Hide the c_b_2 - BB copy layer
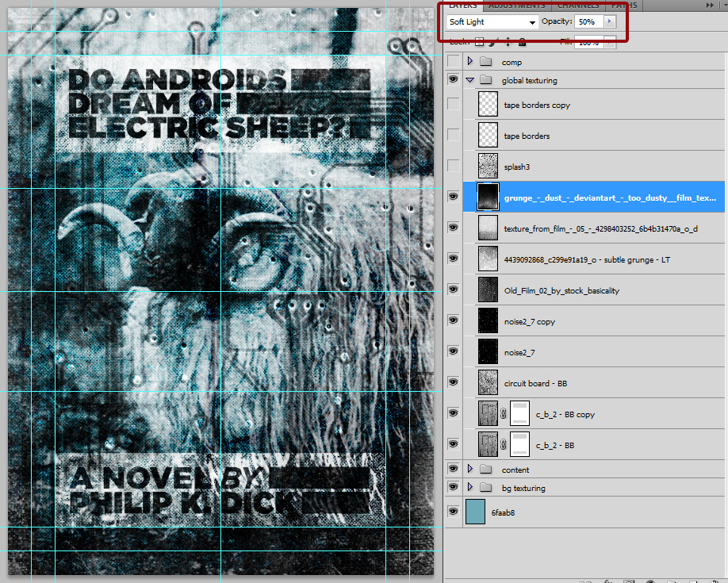This screenshot has height=583, width=728. (453, 413)
